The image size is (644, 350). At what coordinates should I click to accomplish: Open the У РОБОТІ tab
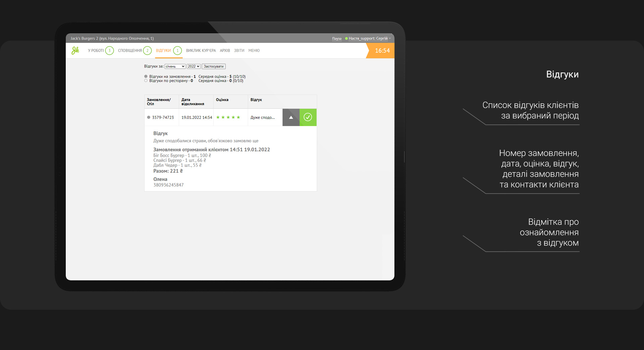(96, 51)
